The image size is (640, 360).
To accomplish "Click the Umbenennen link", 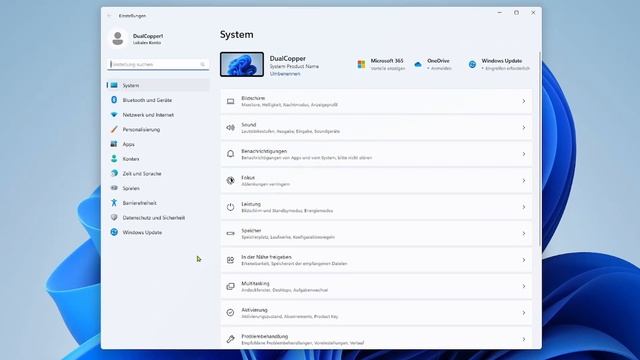I will (x=285, y=74).
